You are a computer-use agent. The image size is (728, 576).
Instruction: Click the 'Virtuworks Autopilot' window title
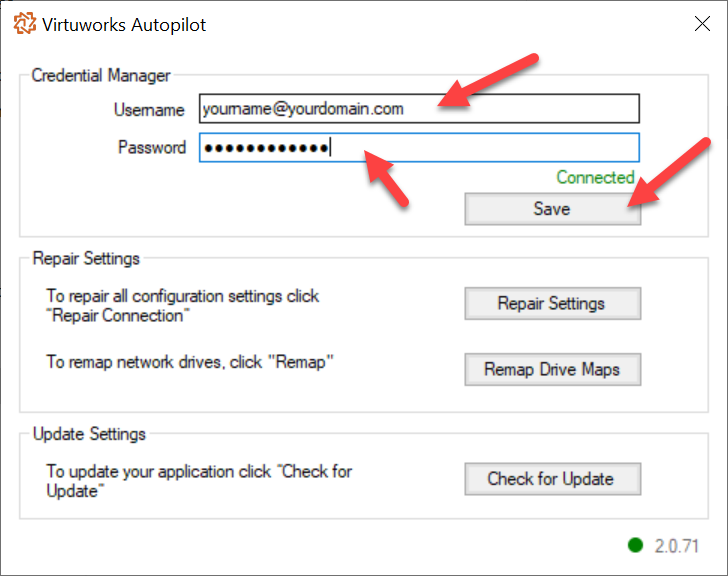tap(124, 25)
